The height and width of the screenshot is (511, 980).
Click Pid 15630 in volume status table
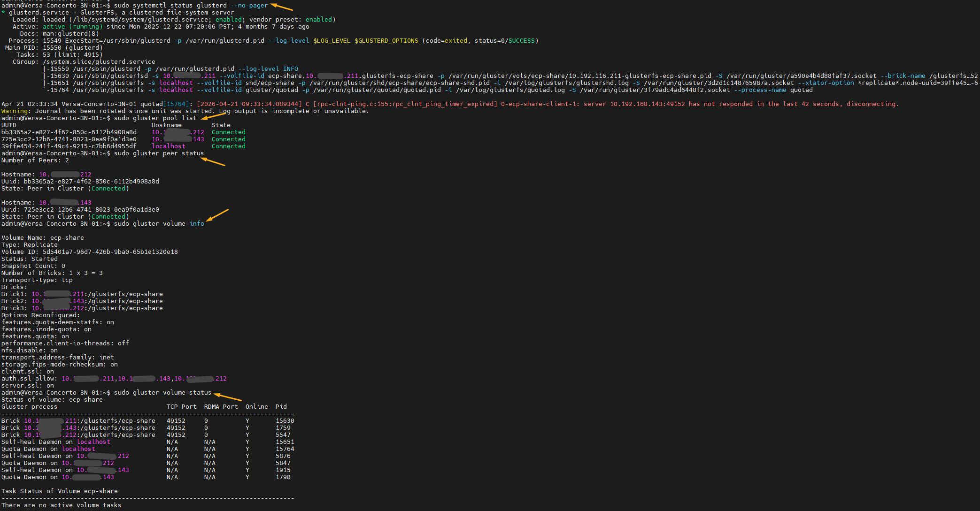coord(285,421)
